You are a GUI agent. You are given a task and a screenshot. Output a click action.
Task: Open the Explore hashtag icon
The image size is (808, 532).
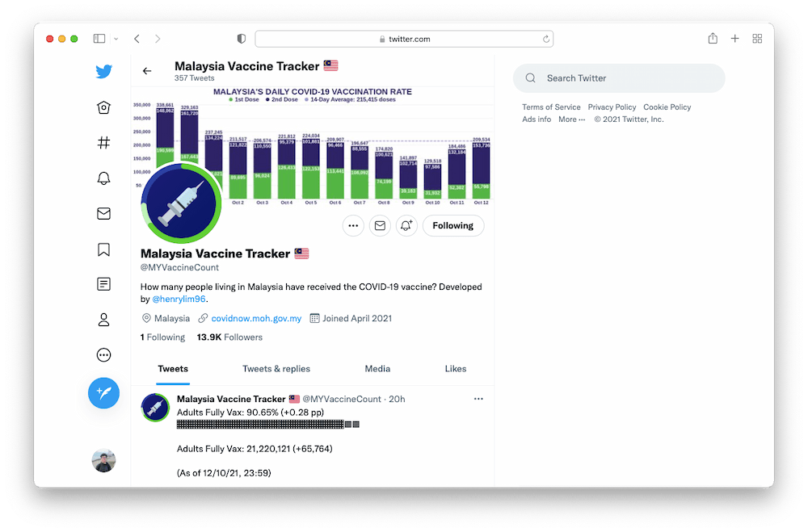[103, 143]
